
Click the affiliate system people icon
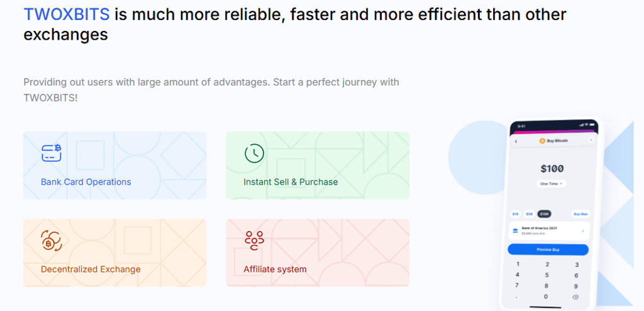[253, 240]
